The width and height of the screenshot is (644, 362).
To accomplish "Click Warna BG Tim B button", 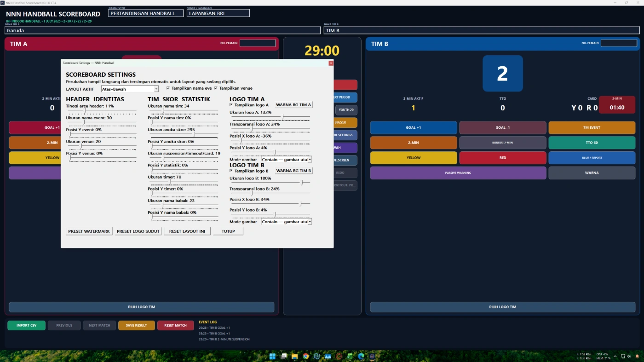I will [x=294, y=171].
